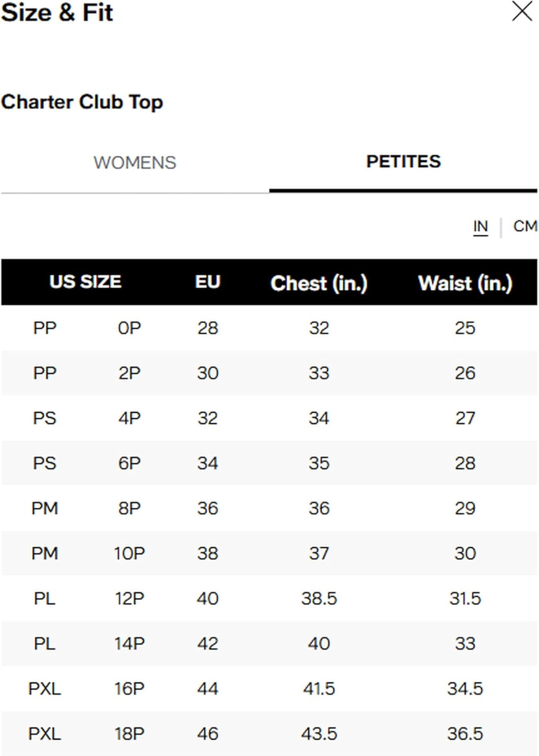Select the 8P size row
The image size is (539, 756).
(269, 508)
